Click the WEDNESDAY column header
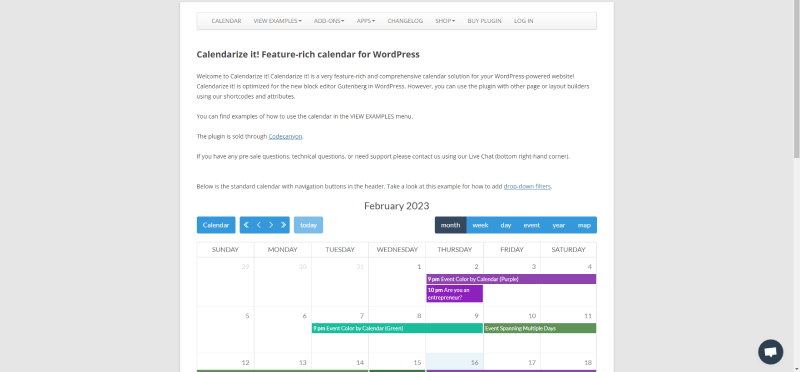This screenshot has width=800, height=372. [397, 250]
